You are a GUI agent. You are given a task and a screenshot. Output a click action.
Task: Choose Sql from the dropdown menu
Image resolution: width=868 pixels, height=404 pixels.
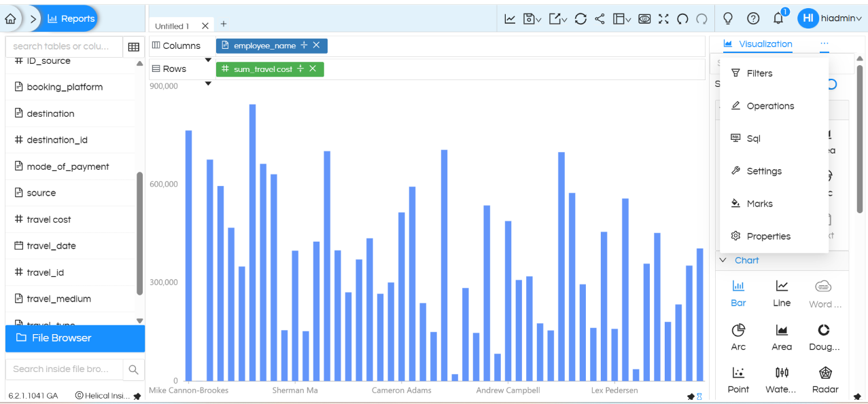tap(774, 139)
